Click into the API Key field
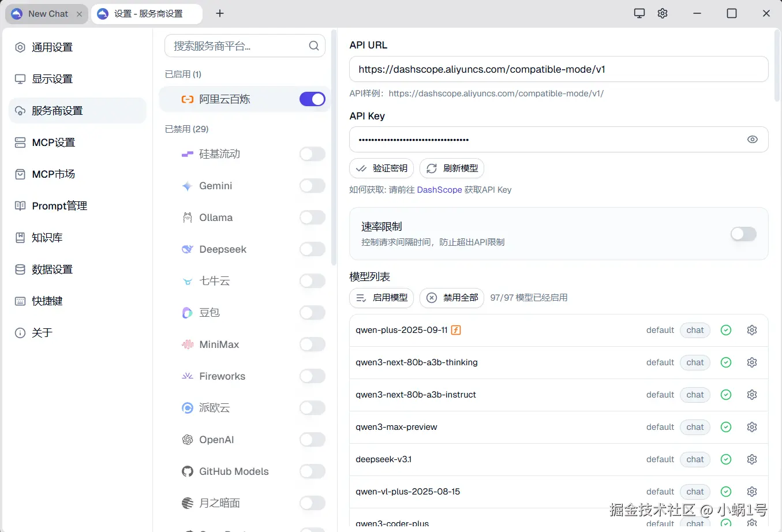This screenshot has width=782, height=532. 559,140
